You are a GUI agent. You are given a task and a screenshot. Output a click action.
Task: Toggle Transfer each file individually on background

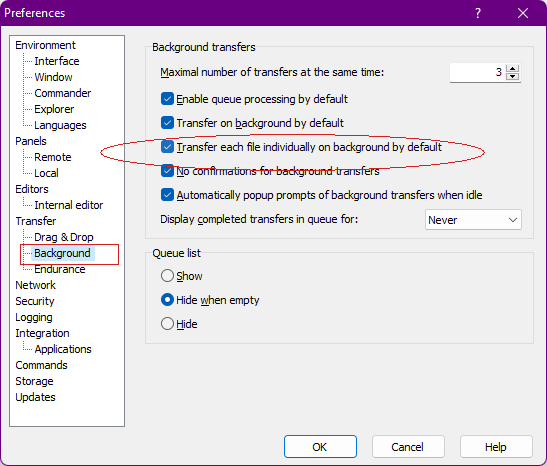[x=167, y=147]
